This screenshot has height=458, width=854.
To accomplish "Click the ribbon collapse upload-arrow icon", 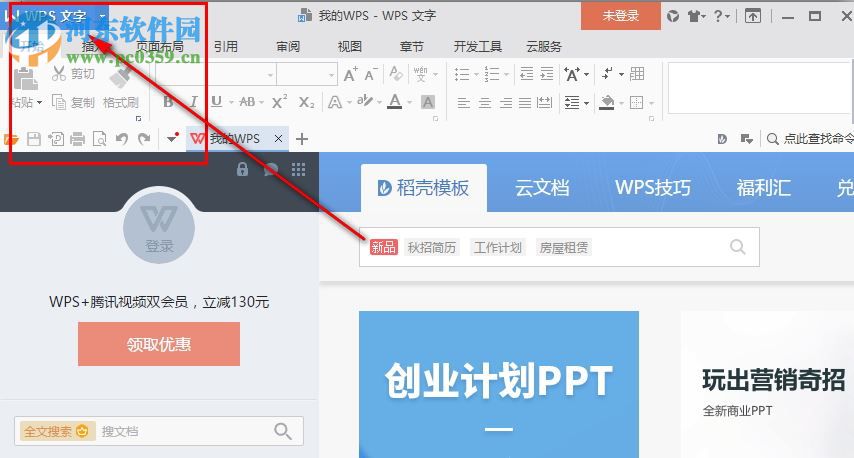I will (x=753, y=16).
